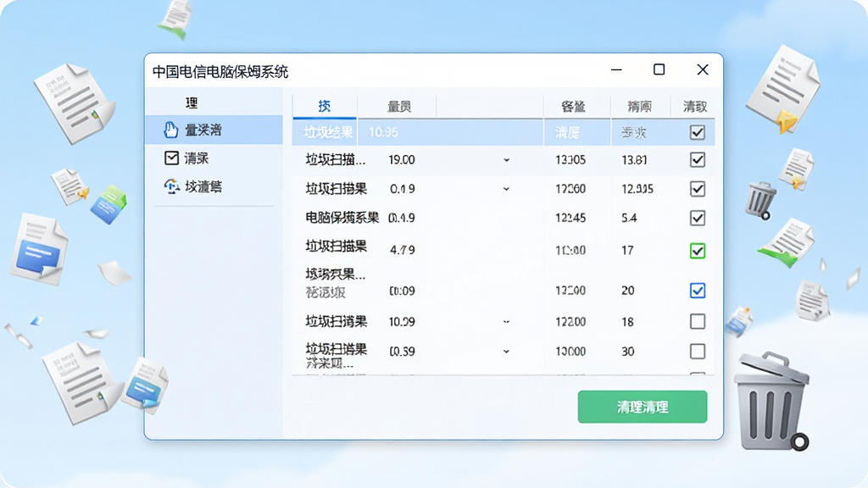The image size is (868, 488).
Task: Uncheck the checkbox in the 19.00 row
Action: [698, 160]
